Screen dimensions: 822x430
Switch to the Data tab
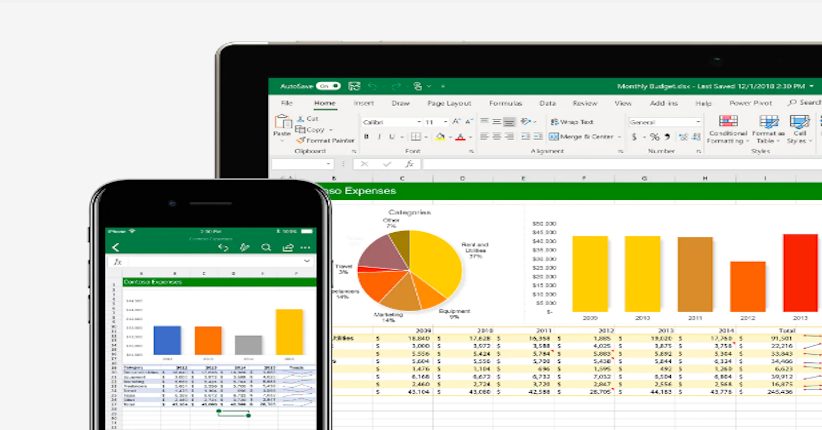pyautogui.click(x=547, y=103)
